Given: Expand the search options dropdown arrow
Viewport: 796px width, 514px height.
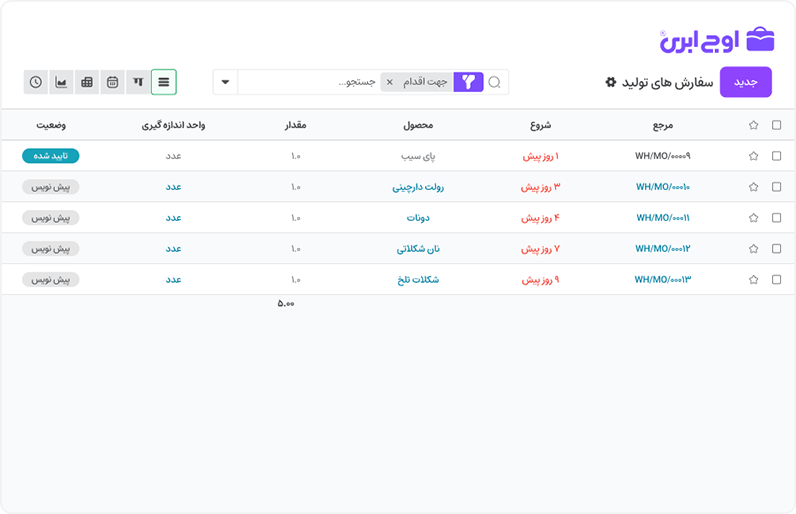Looking at the screenshot, I should coord(225,82).
